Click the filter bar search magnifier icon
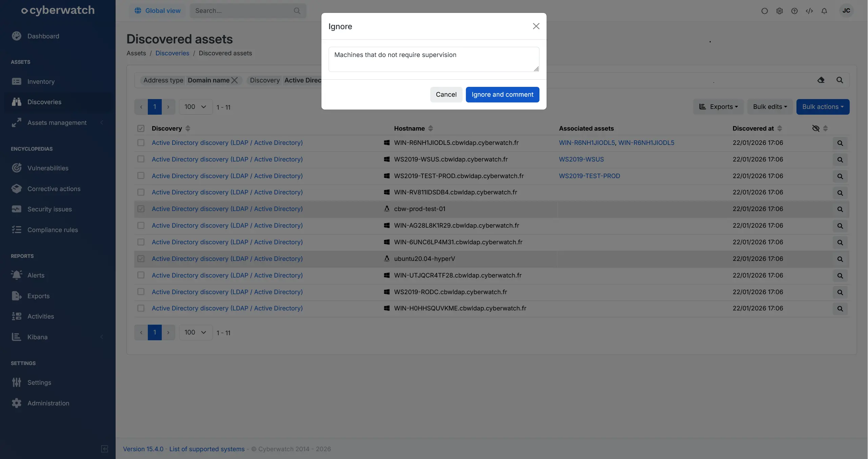 point(840,80)
